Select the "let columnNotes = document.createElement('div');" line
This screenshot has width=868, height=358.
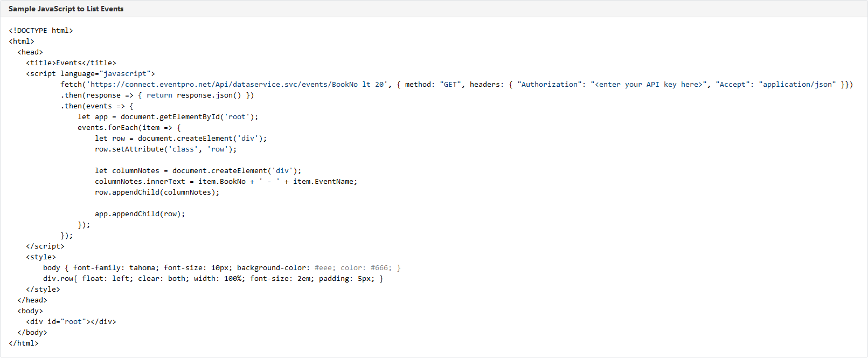coord(198,171)
